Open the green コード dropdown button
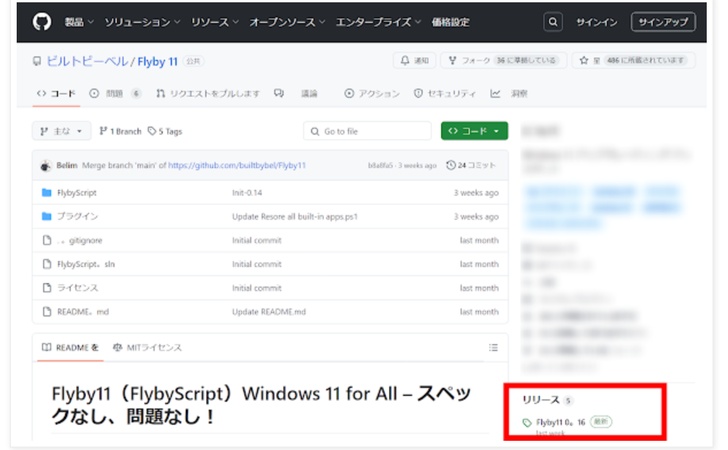 [x=474, y=131]
